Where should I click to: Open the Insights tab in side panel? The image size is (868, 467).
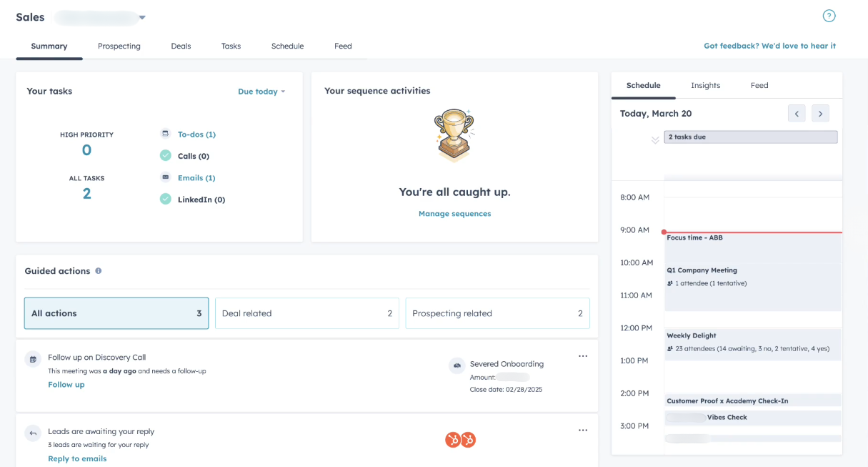706,85
